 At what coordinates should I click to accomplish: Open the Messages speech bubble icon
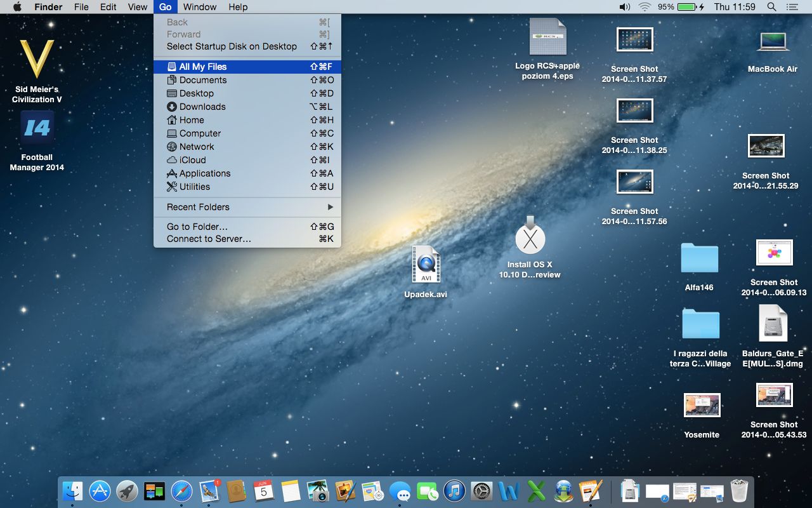pyautogui.click(x=400, y=491)
